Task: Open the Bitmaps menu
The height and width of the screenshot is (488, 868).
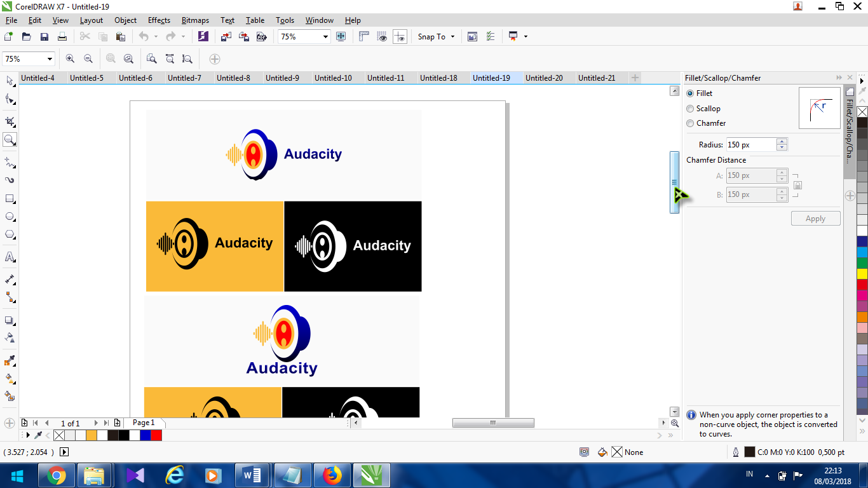Action: click(195, 20)
